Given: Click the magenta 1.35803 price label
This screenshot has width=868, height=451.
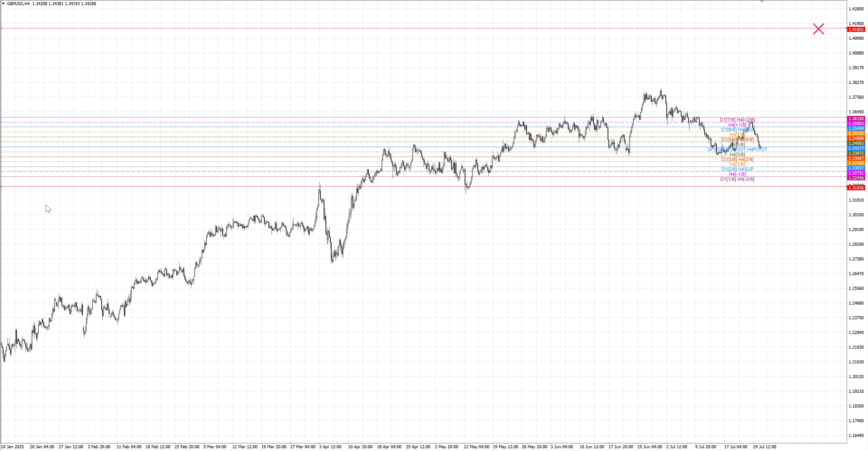Looking at the screenshot, I should [x=856, y=124].
